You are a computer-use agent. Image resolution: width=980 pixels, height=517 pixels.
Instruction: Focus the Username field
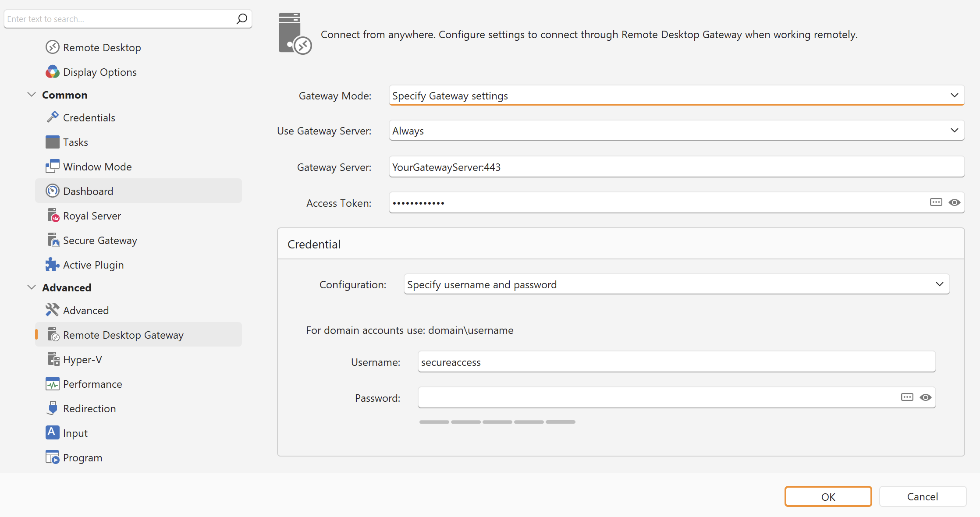(677, 362)
